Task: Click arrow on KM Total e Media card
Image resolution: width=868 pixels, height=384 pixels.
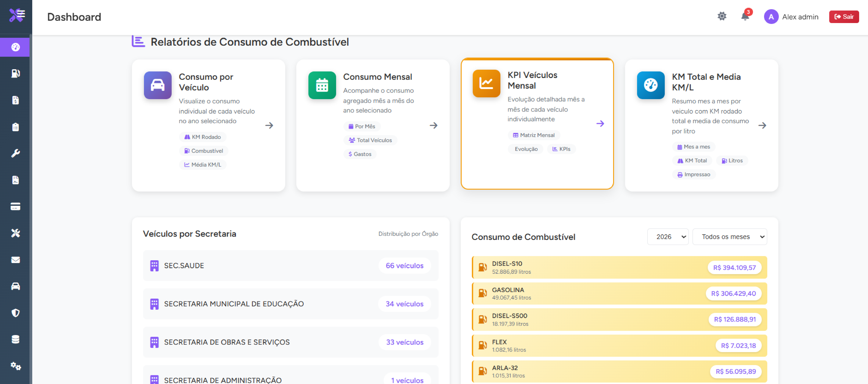Action: [762, 125]
